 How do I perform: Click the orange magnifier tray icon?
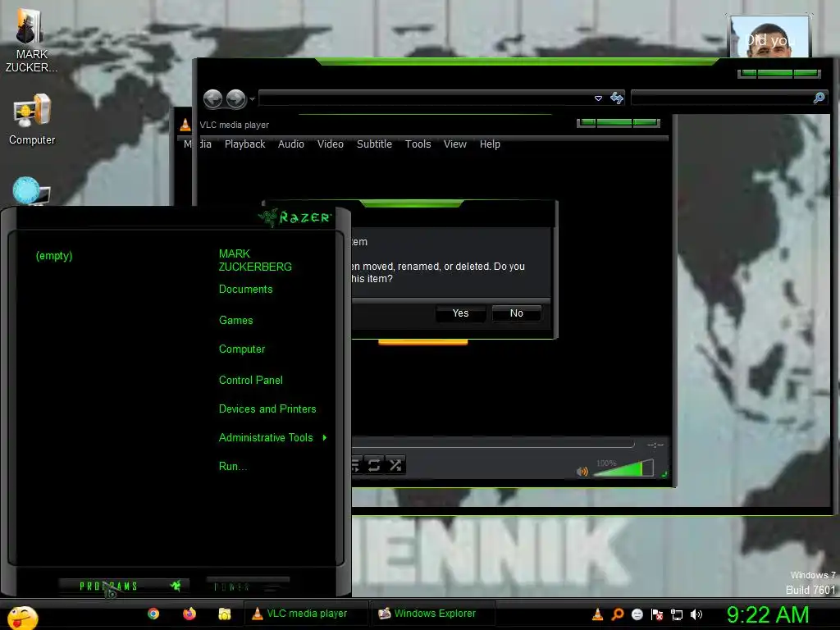pos(618,614)
